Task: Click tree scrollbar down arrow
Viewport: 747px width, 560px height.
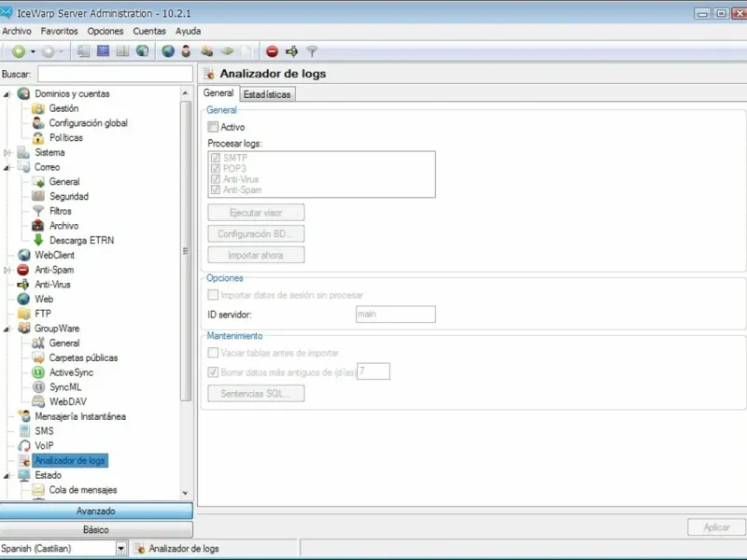Action: tap(185, 494)
